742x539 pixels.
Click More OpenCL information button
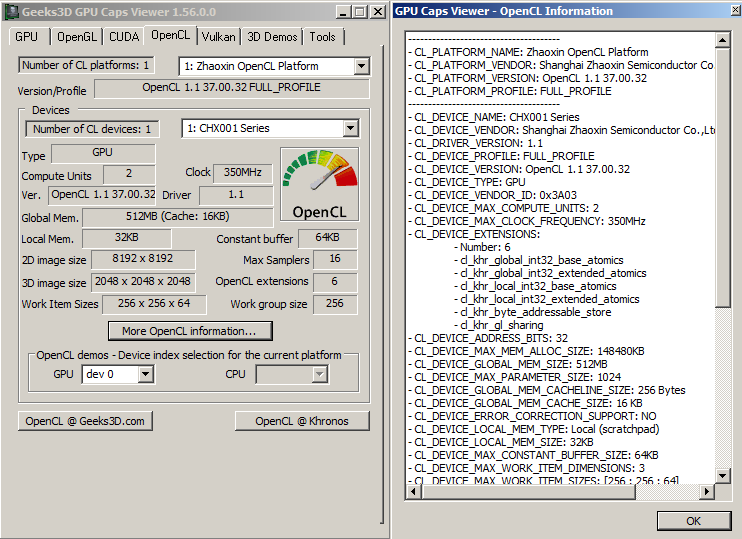(190, 331)
